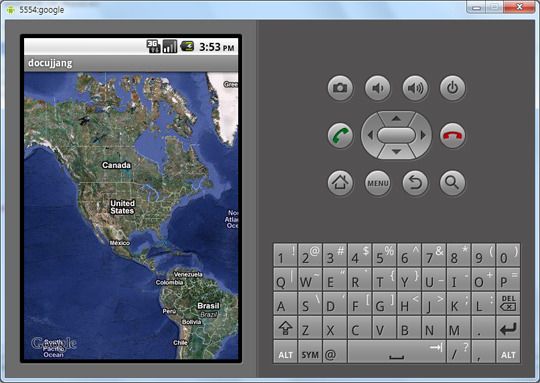Screen dimensions: 540x383
Task: Click the Colombia map label
Action: pyautogui.click(x=169, y=282)
